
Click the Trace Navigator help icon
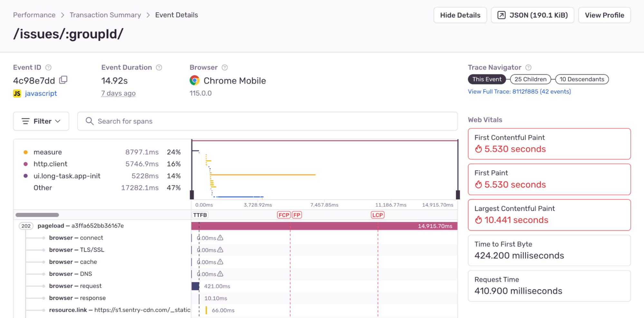[528, 67]
